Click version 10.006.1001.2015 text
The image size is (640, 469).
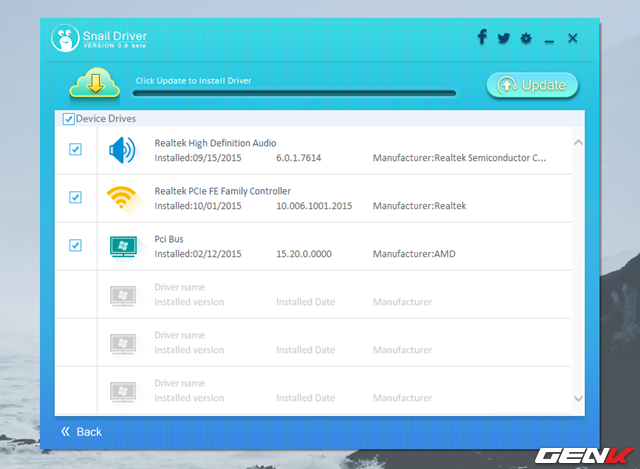click(x=314, y=206)
